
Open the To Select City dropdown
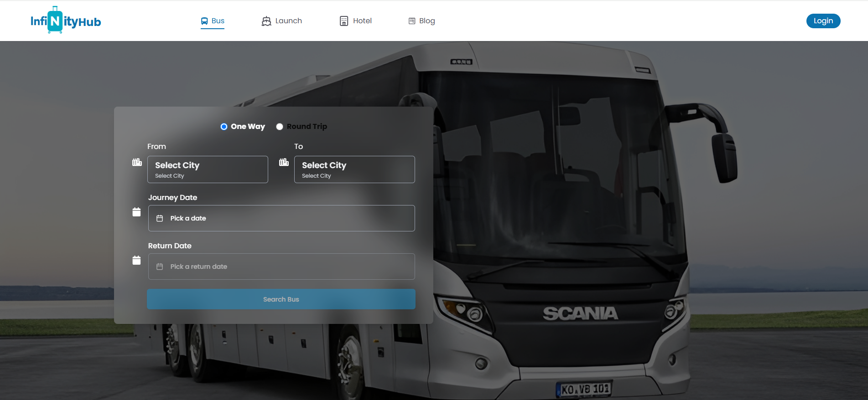pos(354,169)
